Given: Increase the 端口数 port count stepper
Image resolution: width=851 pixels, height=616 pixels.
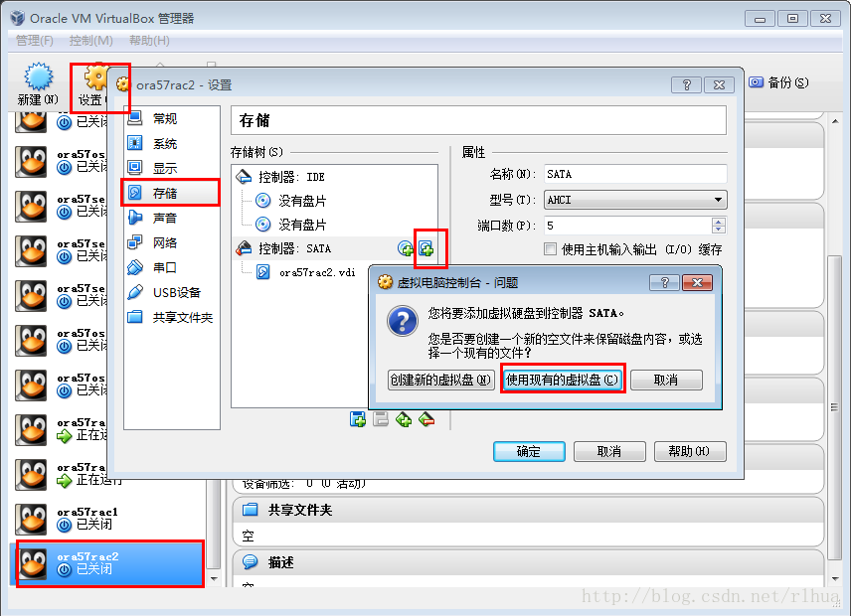Looking at the screenshot, I should click(x=719, y=222).
